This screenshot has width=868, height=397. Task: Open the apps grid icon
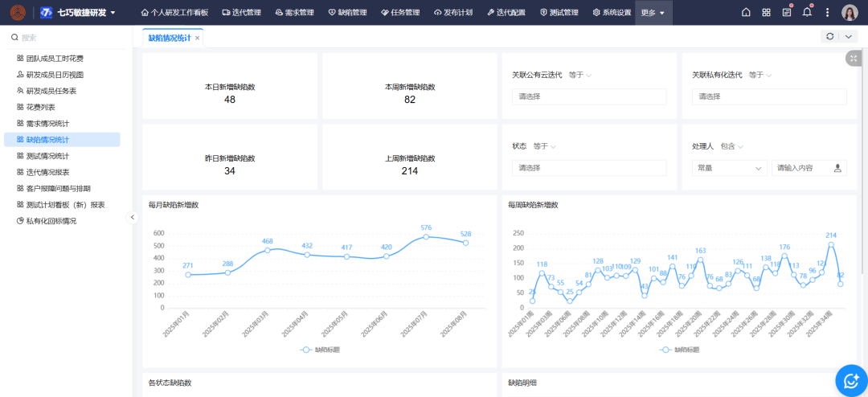click(x=766, y=13)
